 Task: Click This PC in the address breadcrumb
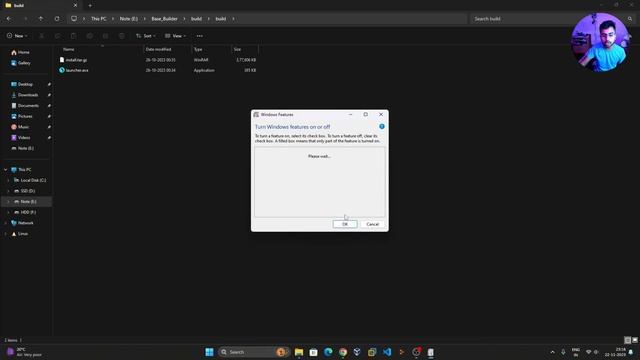point(98,19)
